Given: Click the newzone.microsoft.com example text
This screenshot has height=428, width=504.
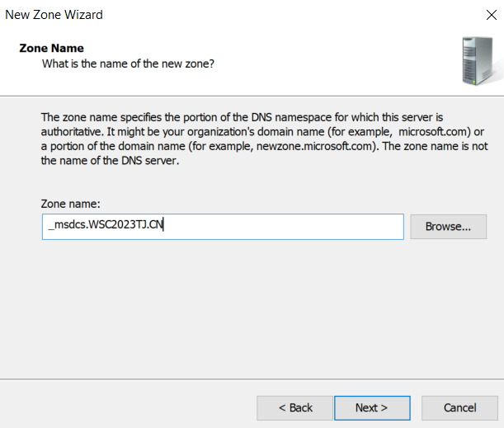Looking at the screenshot, I should (x=314, y=146).
